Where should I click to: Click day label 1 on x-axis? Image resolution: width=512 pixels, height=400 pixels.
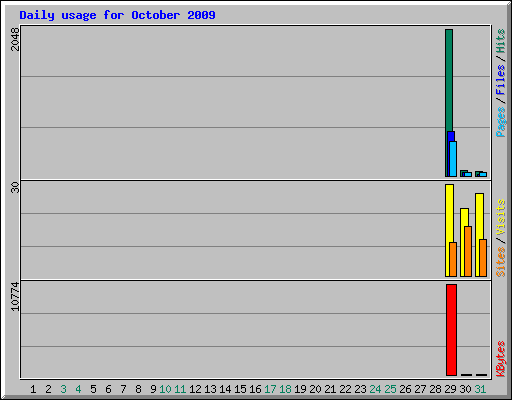tap(33, 389)
